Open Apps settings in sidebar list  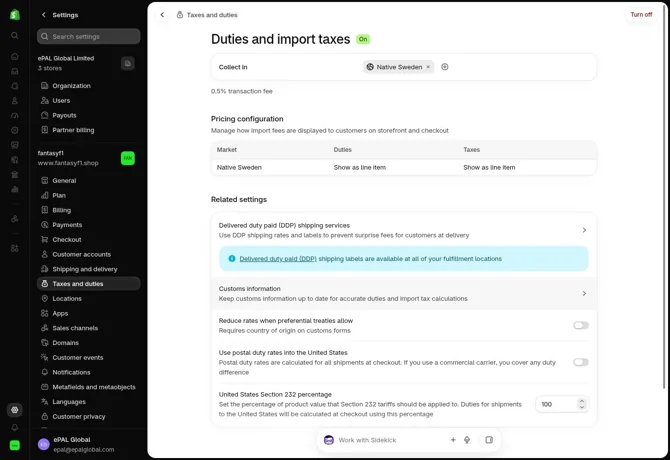(88, 314)
